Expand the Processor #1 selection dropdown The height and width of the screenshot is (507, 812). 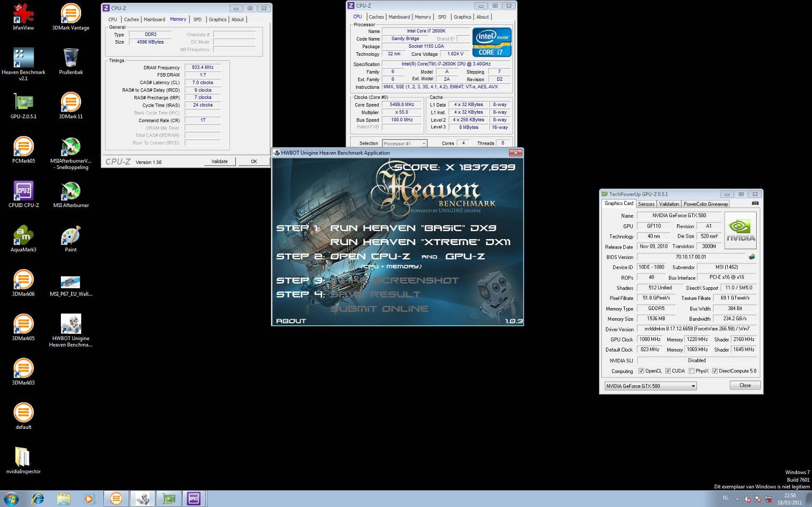[x=424, y=144]
